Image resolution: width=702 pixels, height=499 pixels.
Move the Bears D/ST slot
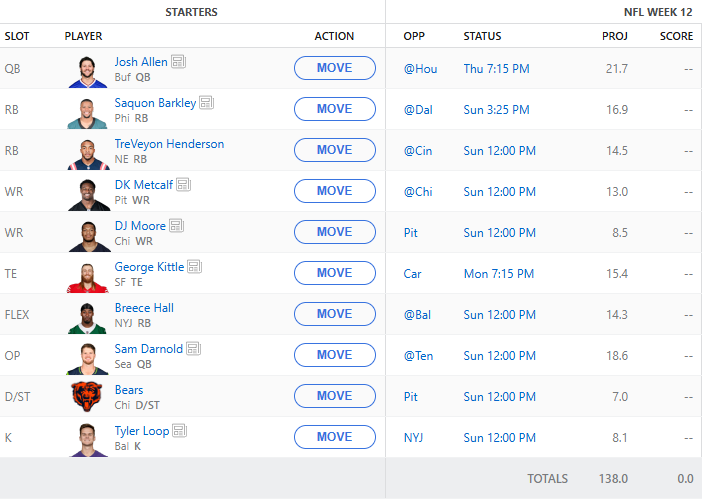[x=334, y=396]
